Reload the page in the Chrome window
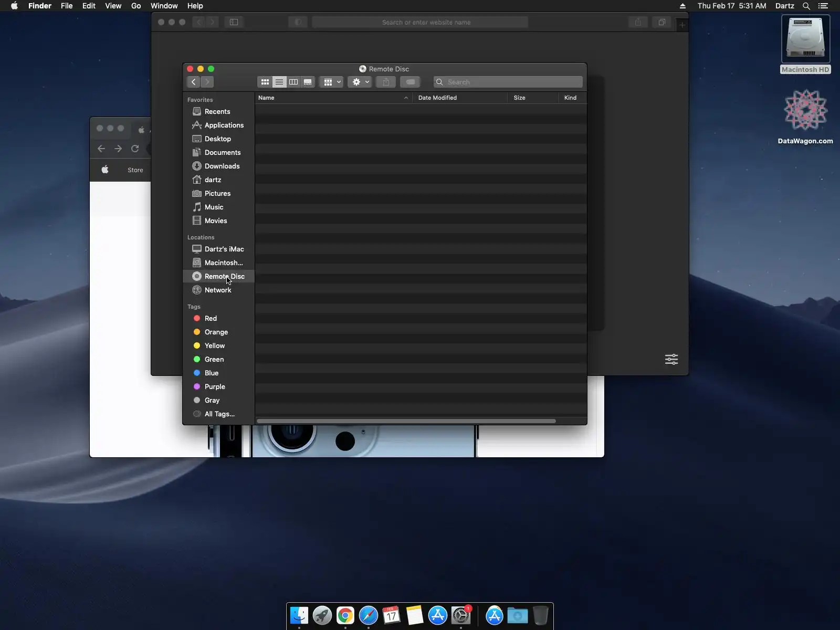Image resolution: width=840 pixels, height=630 pixels. 135,149
